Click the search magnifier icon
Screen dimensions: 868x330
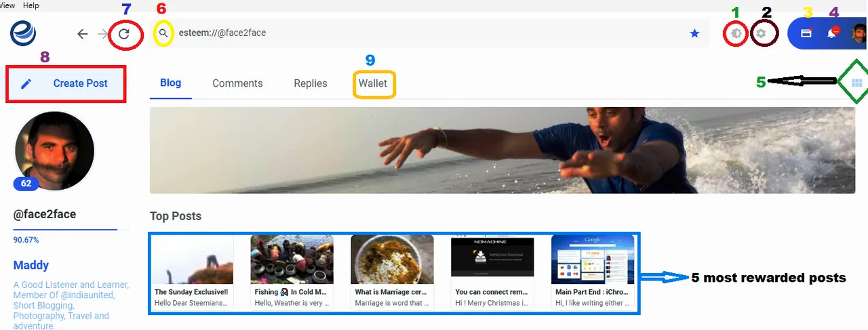[163, 33]
